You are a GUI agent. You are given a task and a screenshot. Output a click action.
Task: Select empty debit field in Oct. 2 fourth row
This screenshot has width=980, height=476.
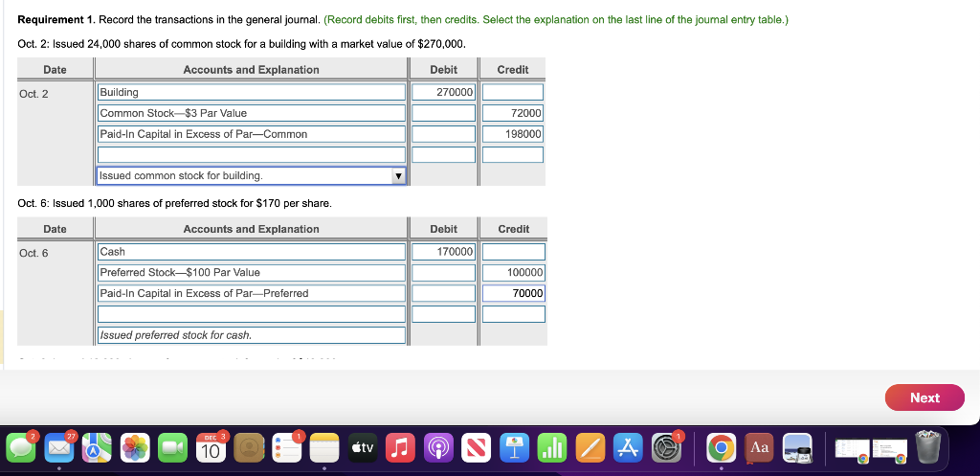[x=443, y=154]
